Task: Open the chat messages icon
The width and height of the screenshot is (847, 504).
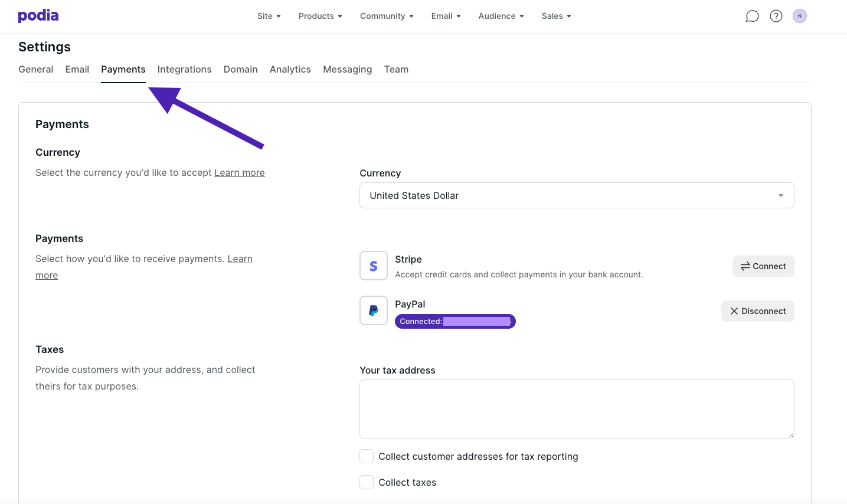Action: click(x=752, y=16)
